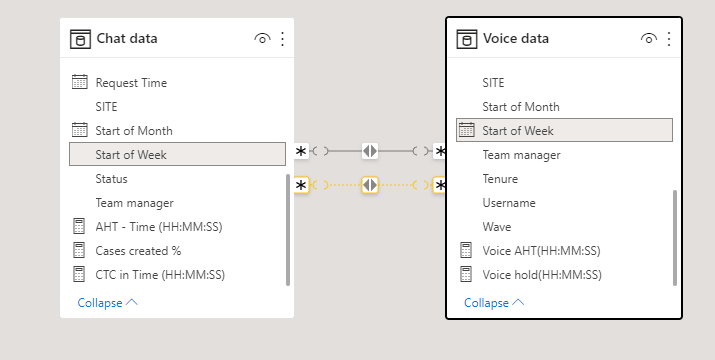This screenshot has width=715, height=360.
Task: Click the Chat data field list scrollbar
Action: click(288, 230)
